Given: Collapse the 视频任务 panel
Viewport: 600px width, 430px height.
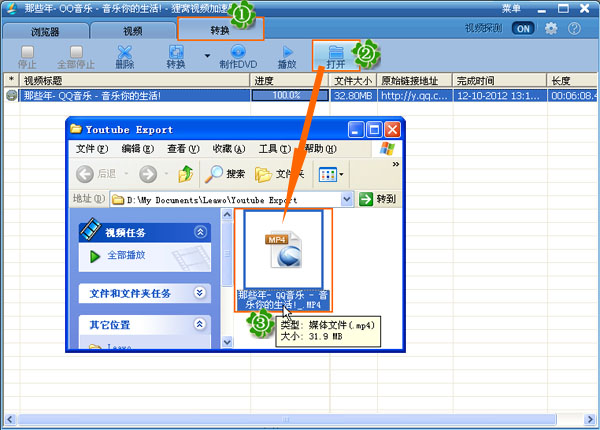Looking at the screenshot, I should point(201,232).
